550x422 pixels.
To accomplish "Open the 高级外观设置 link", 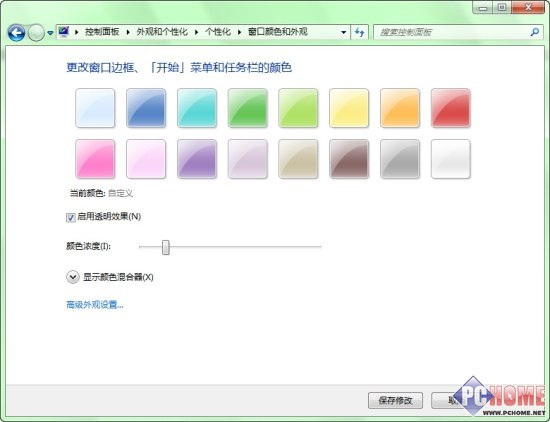I will coord(95,304).
